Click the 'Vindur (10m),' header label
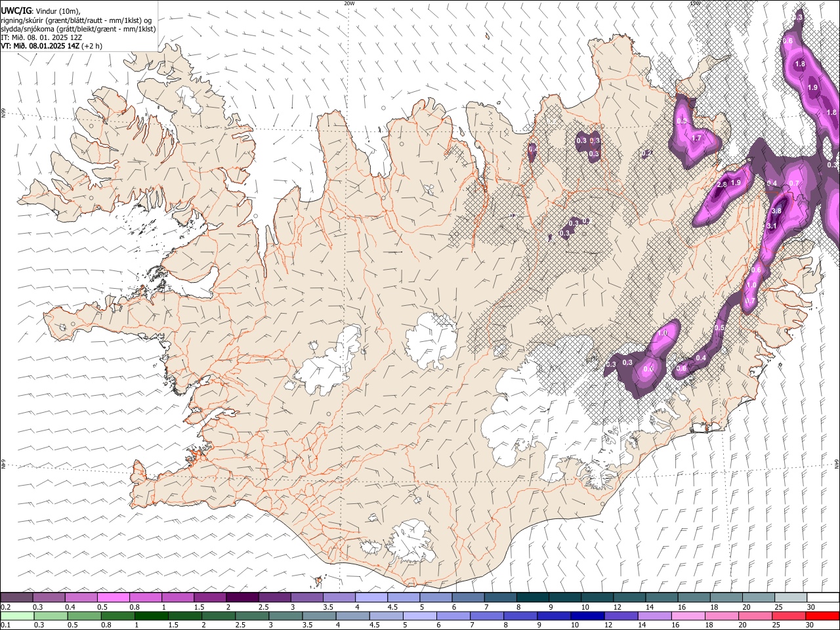This screenshot has width=840, height=630. coord(57,11)
